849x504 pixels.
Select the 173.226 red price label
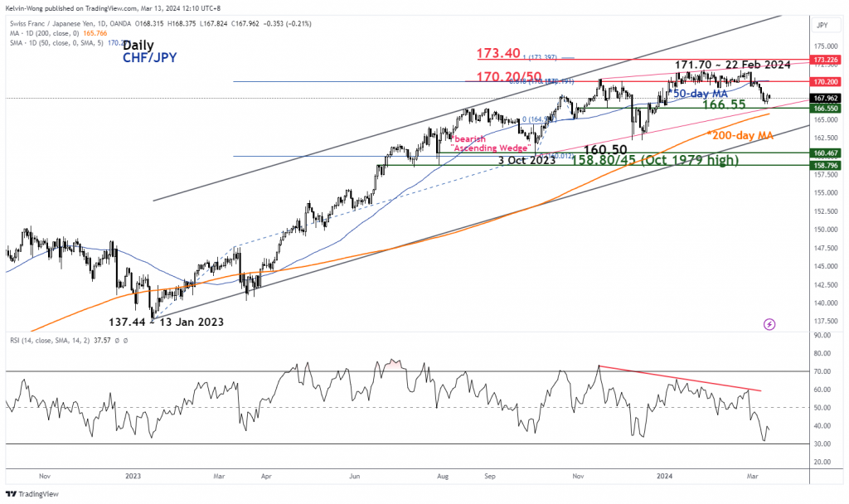coord(825,60)
